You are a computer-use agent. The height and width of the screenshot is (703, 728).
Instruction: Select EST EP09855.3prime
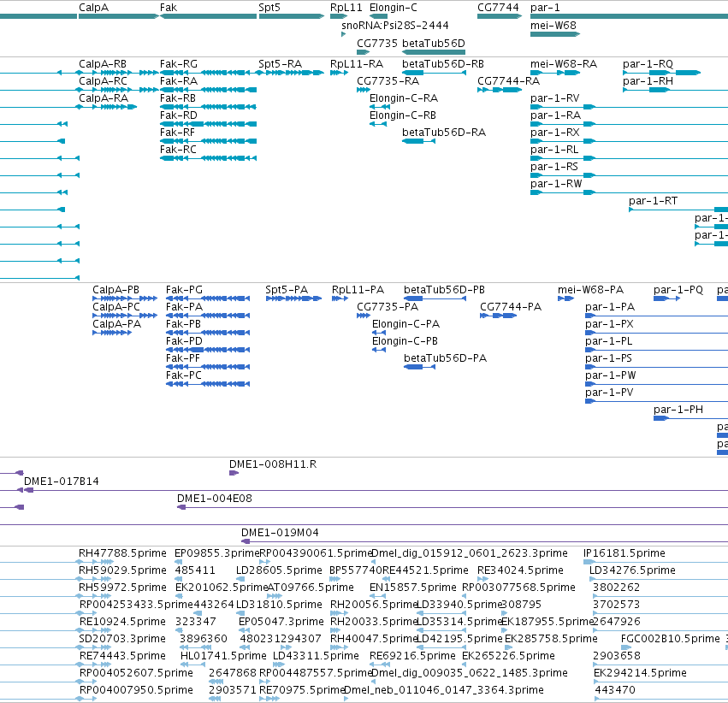click(x=216, y=553)
